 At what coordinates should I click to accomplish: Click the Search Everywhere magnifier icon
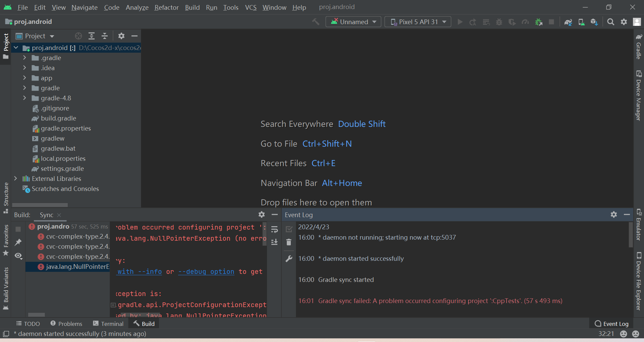point(611,22)
